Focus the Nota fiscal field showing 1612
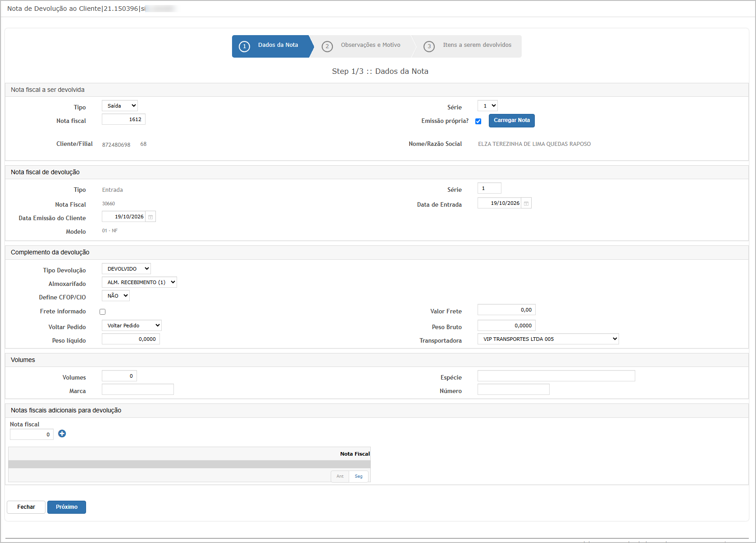The height and width of the screenshot is (543, 756). (x=123, y=119)
